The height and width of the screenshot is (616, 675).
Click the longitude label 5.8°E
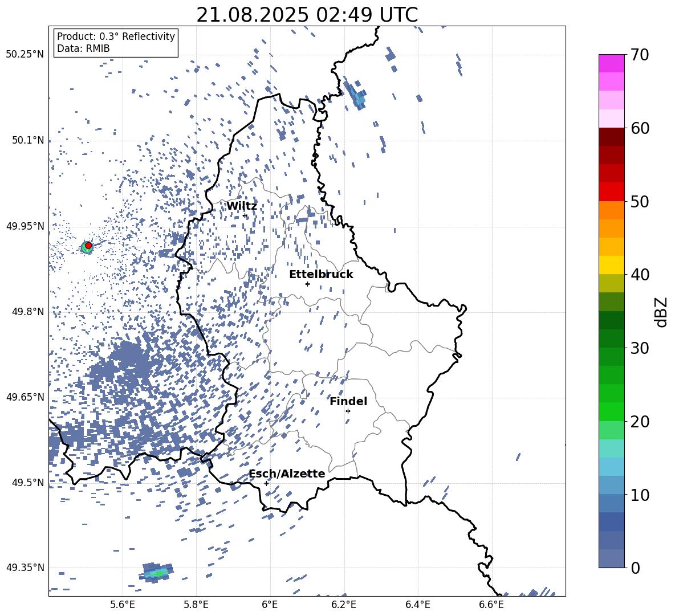coord(196,605)
